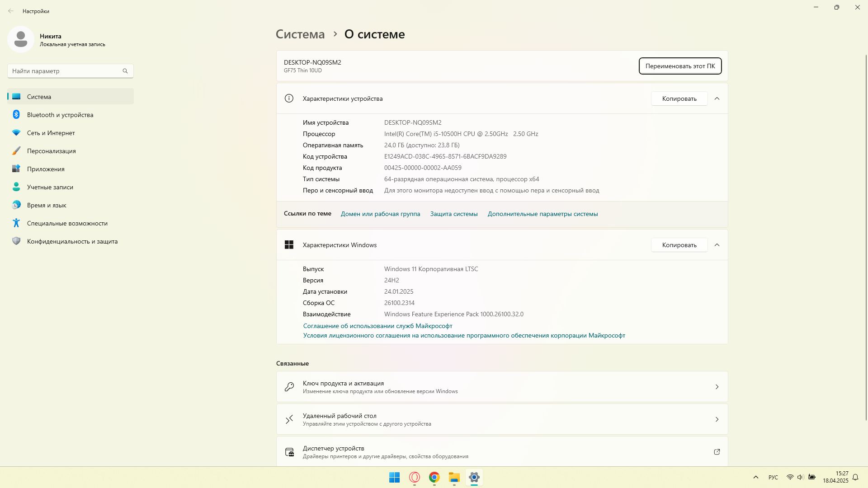868x488 pixels.
Task: Copy Windows specifications with Копировать
Action: click(x=679, y=245)
